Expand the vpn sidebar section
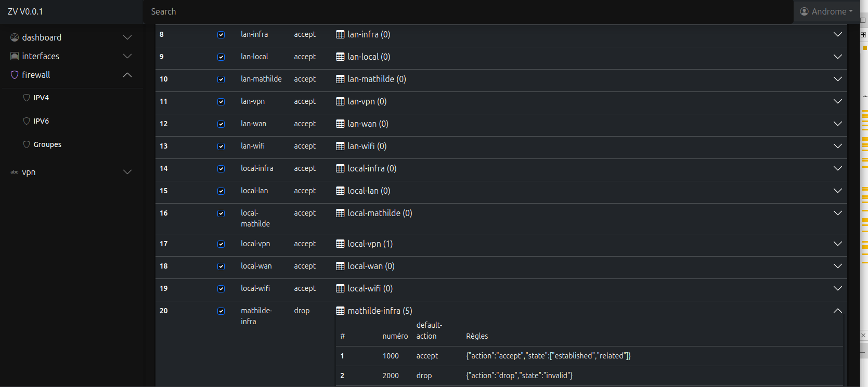The width and height of the screenshot is (868, 387). [127, 172]
